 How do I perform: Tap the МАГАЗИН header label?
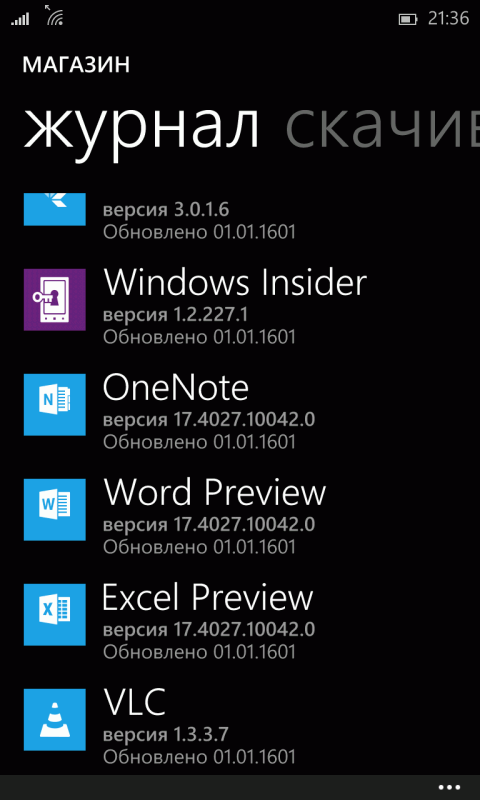pos(76,65)
